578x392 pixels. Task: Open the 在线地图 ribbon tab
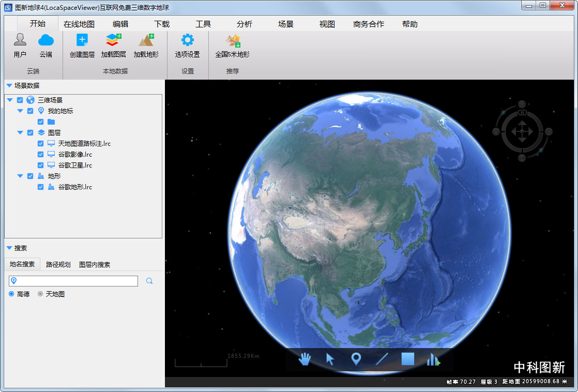[x=79, y=24]
